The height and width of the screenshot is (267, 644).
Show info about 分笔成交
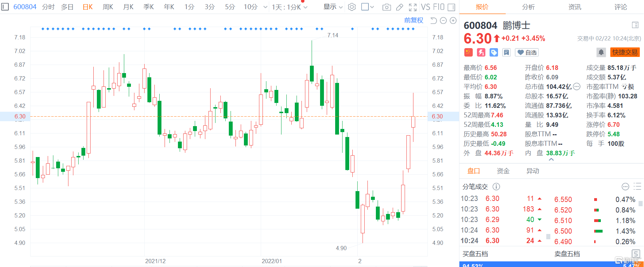pyautogui.click(x=496, y=187)
